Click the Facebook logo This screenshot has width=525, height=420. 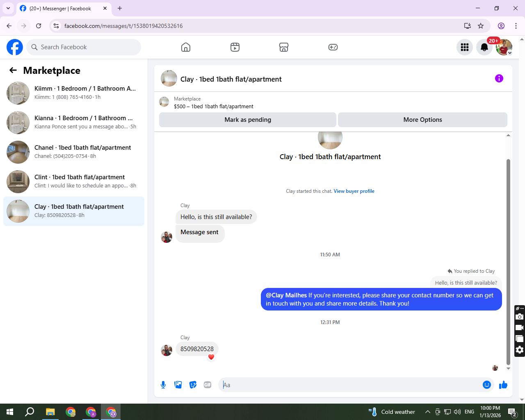click(x=15, y=47)
